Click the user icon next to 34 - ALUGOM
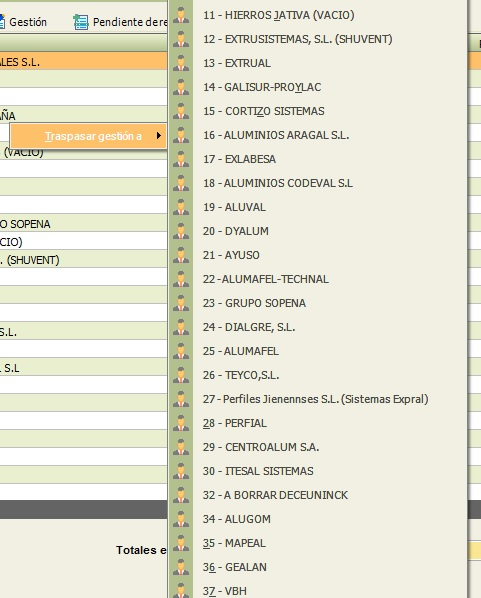 [181, 519]
